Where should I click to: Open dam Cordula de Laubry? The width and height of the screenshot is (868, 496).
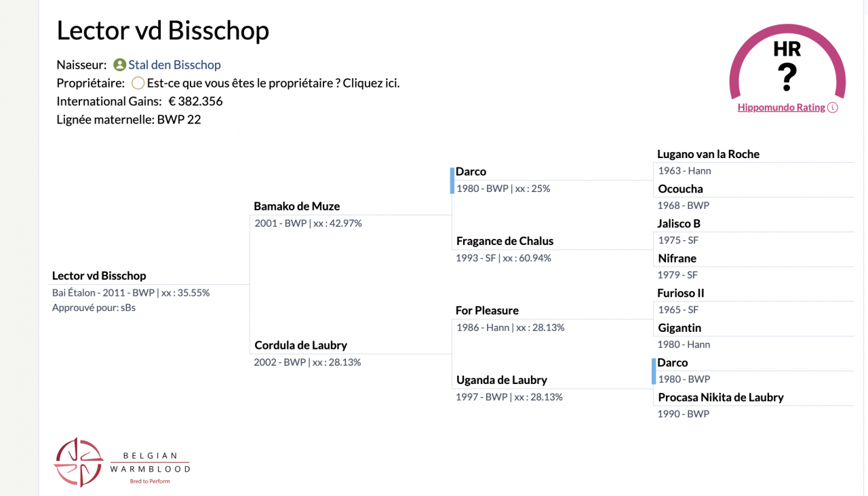(300, 345)
